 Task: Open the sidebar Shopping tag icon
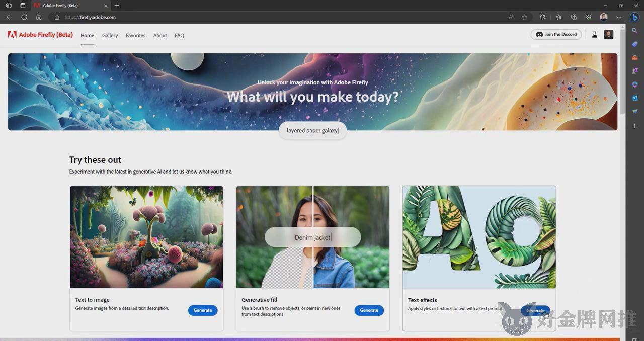[635, 44]
